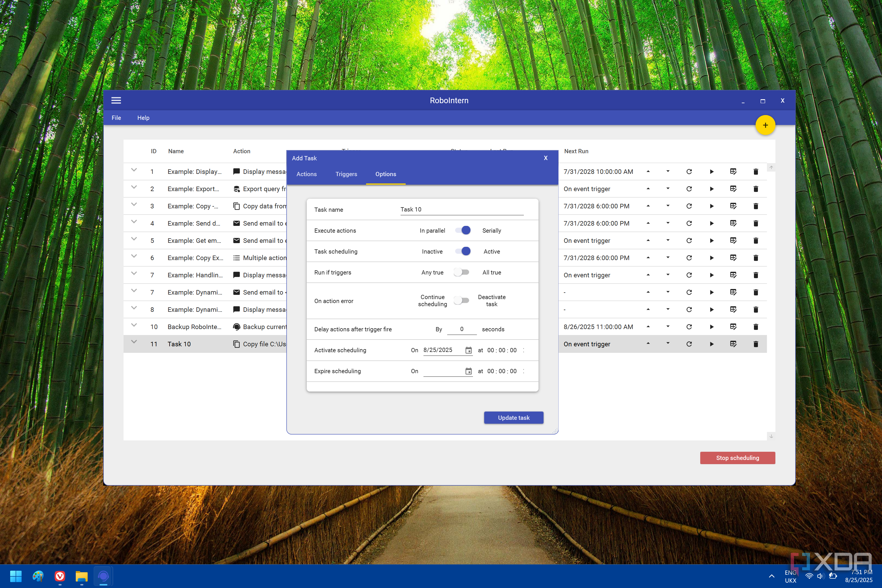Screen dimensions: 882x588
Task: Expand row for Example: Send d... task
Action: pyautogui.click(x=134, y=222)
